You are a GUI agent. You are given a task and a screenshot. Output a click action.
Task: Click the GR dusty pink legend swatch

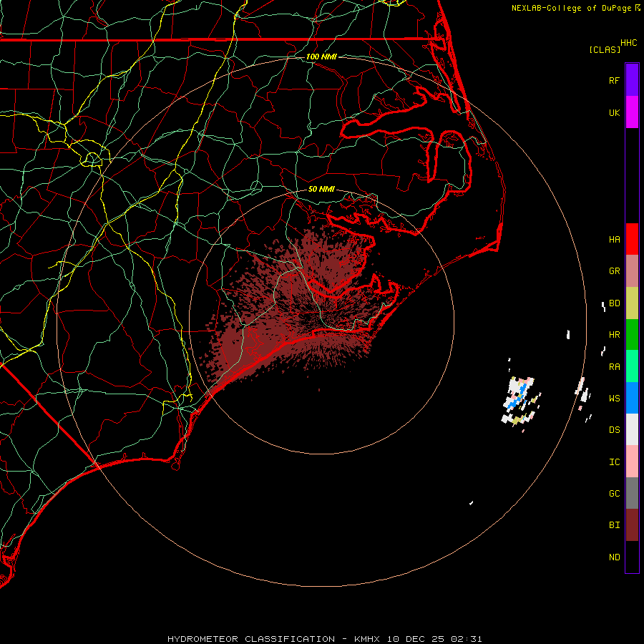[x=632, y=271]
